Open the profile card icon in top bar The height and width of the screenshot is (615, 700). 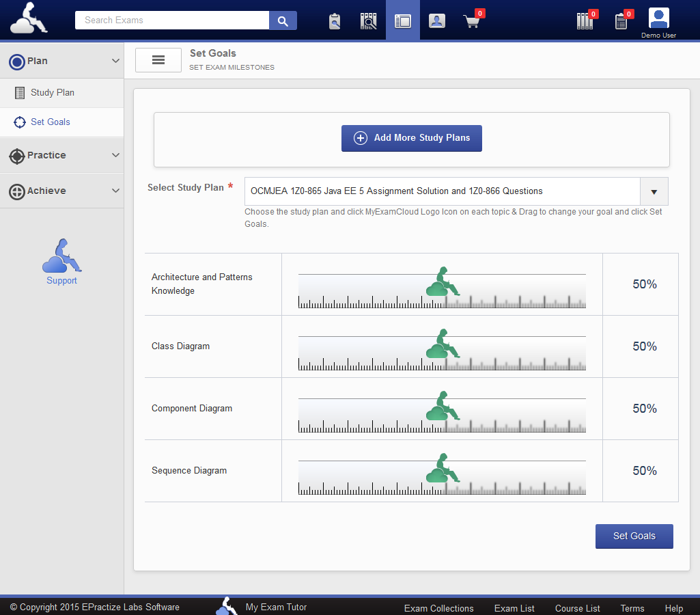pyautogui.click(x=437, y=21)
